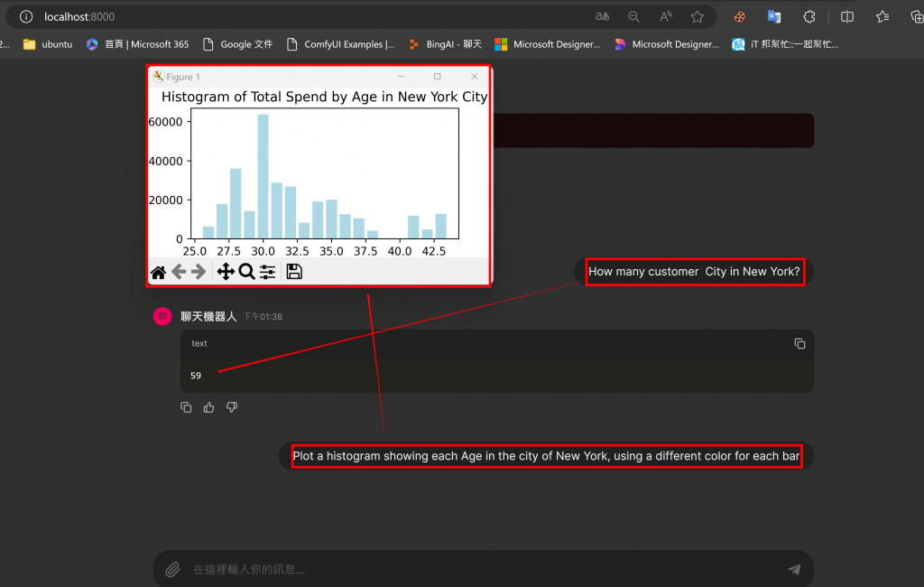924x587 pixels.
Task: Toggle browser split screen
Action: 846,16
